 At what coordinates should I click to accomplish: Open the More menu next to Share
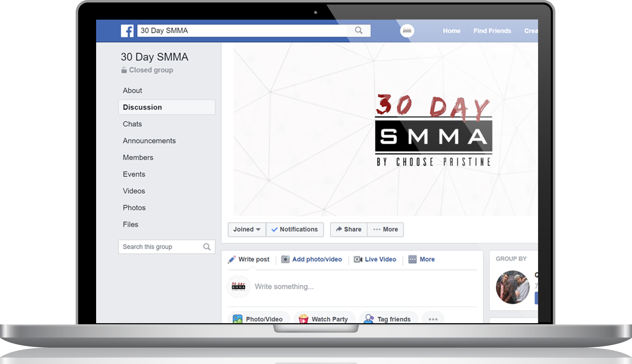click(x=385, y=230)
